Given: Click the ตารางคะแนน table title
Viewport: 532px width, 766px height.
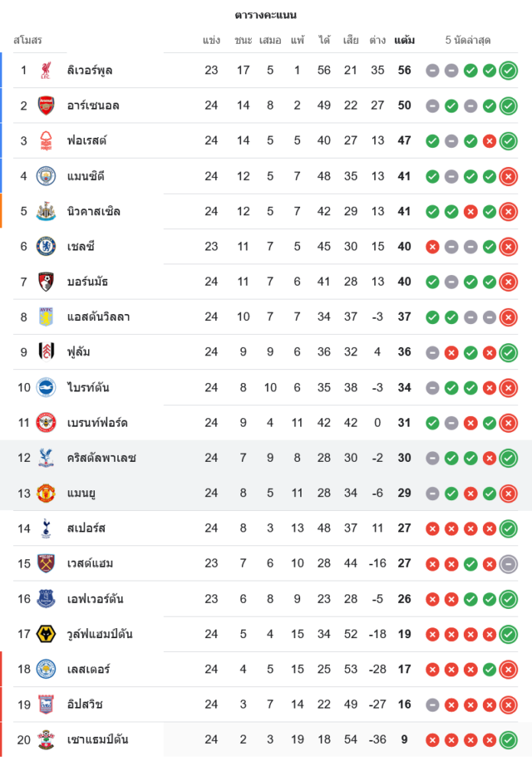Looking at the screenshot, I should 266,15.
